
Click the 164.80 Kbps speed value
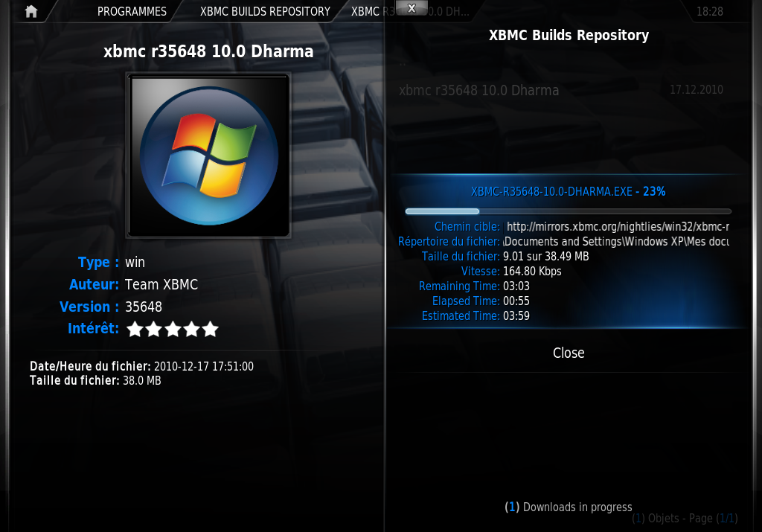532,271
